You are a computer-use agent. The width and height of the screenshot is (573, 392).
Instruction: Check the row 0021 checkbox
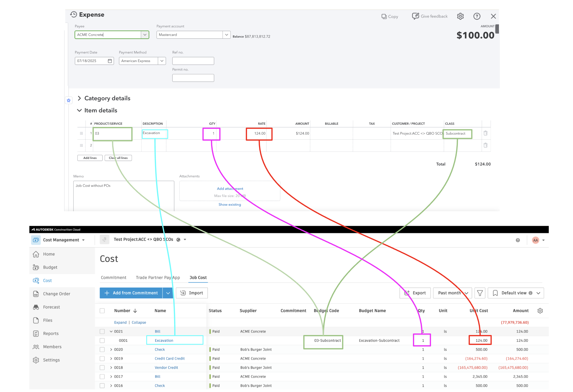[102, 332]
